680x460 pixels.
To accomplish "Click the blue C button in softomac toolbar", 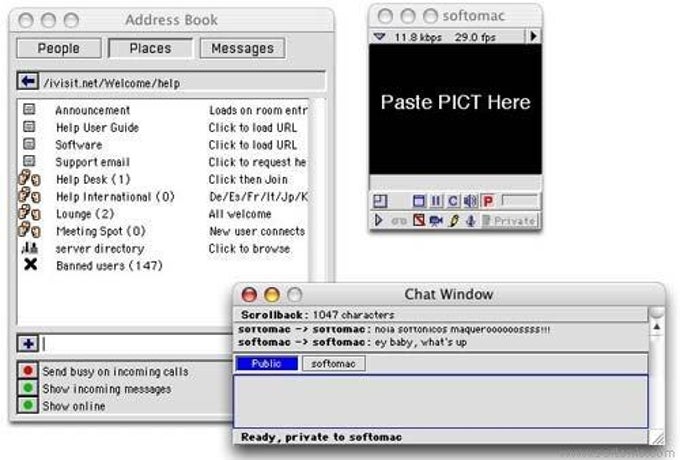I will [x=453, y=201].
